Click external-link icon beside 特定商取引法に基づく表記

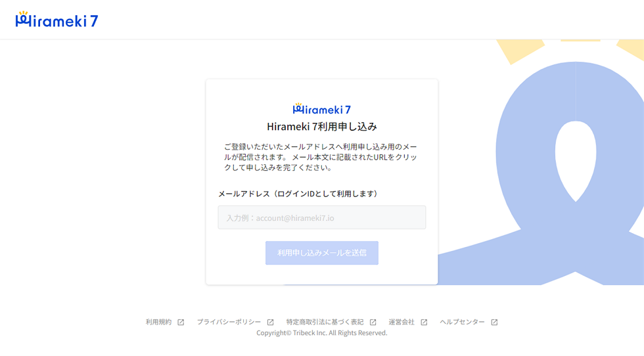(373, 323)
